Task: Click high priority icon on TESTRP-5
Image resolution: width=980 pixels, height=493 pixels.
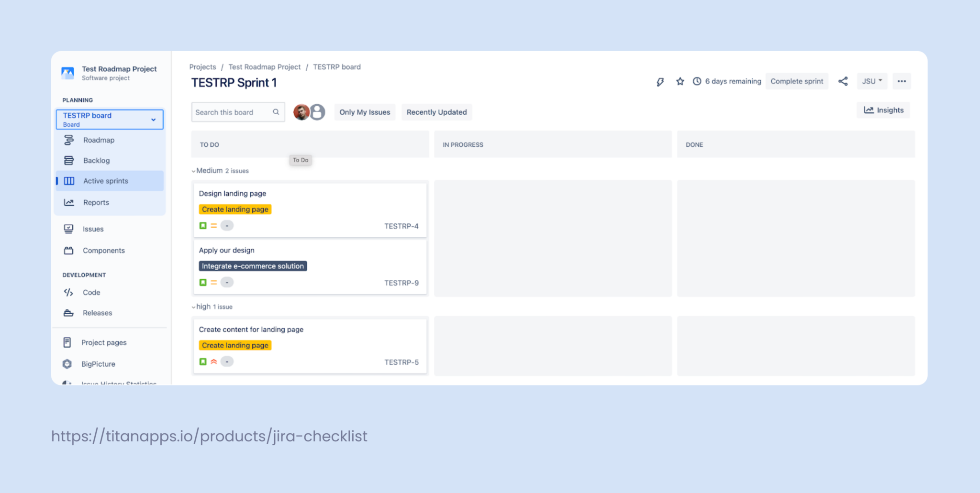Action: [x=214, y=362]
